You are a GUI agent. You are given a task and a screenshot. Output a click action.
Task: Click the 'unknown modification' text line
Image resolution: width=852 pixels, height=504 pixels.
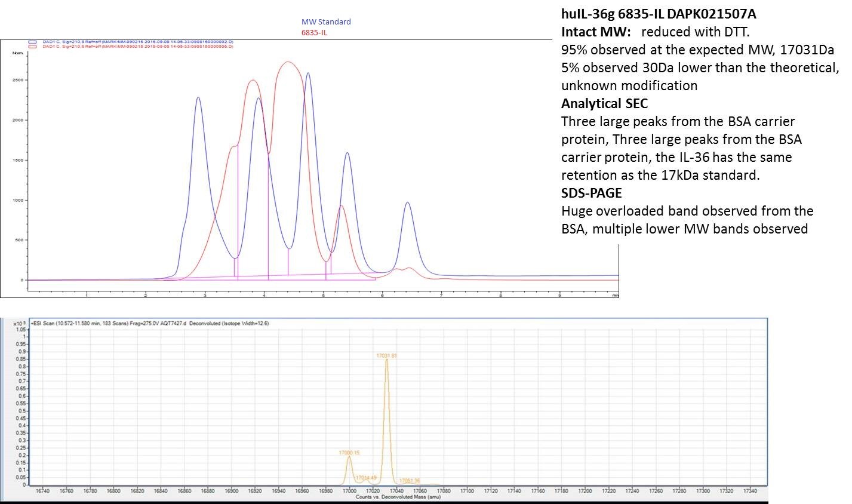click(629, 85)
